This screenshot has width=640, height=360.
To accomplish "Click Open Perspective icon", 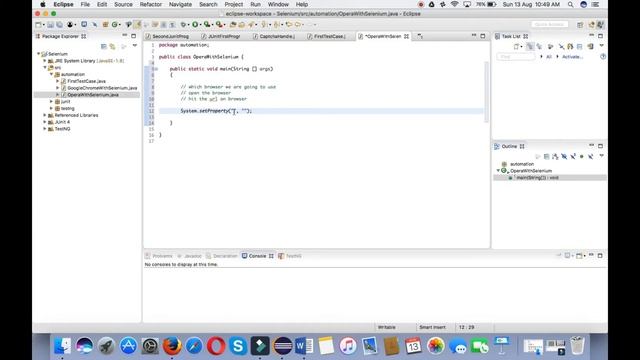I will (x=580, y=25).
